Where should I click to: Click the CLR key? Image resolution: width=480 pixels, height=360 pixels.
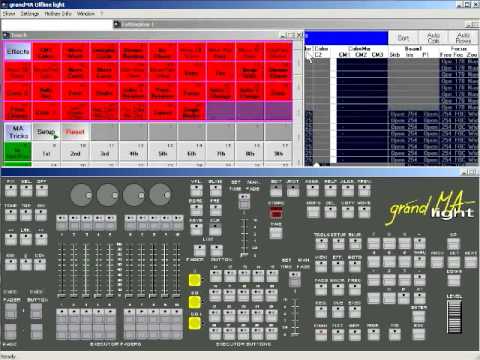215,230
